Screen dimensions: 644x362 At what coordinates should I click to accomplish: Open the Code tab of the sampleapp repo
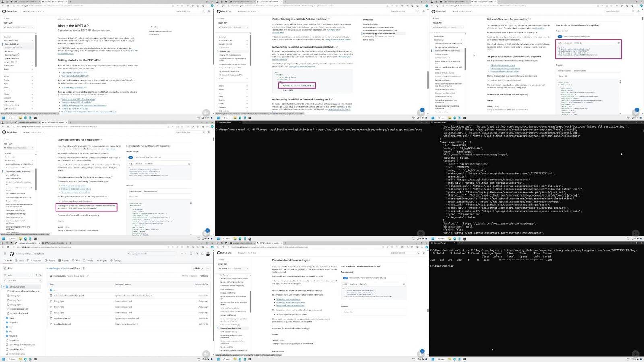pyautogui.click(x=8, y=261)
